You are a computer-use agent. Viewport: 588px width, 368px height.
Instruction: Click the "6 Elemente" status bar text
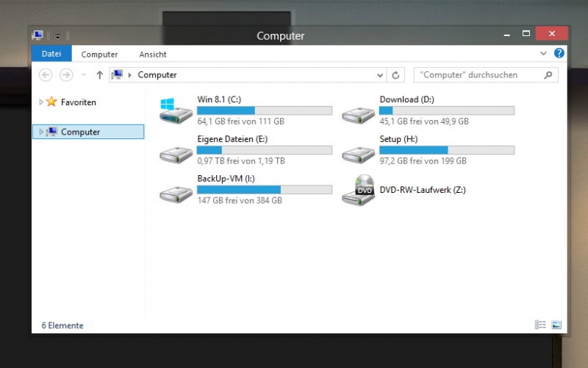62,325
